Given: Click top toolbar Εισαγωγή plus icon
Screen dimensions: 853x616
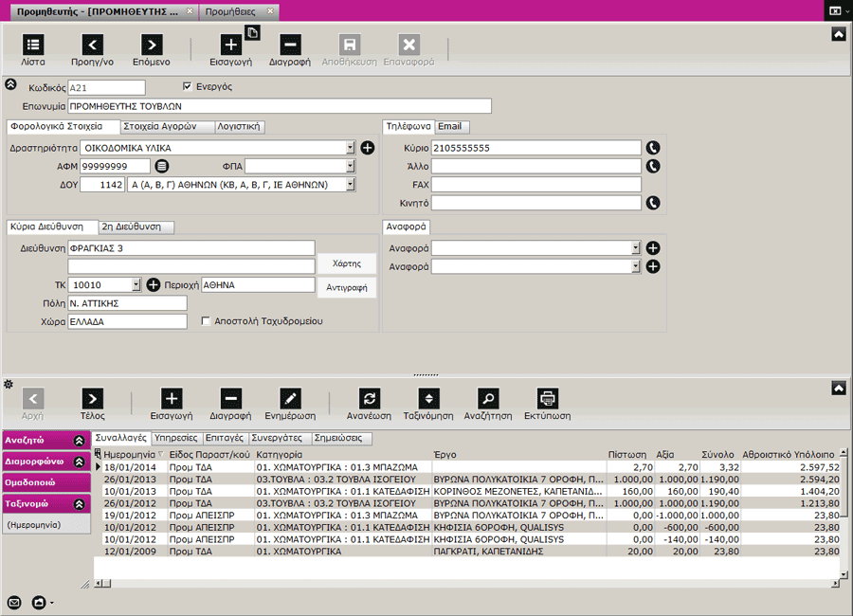Looking at the screenshot, I should (230, 45).
